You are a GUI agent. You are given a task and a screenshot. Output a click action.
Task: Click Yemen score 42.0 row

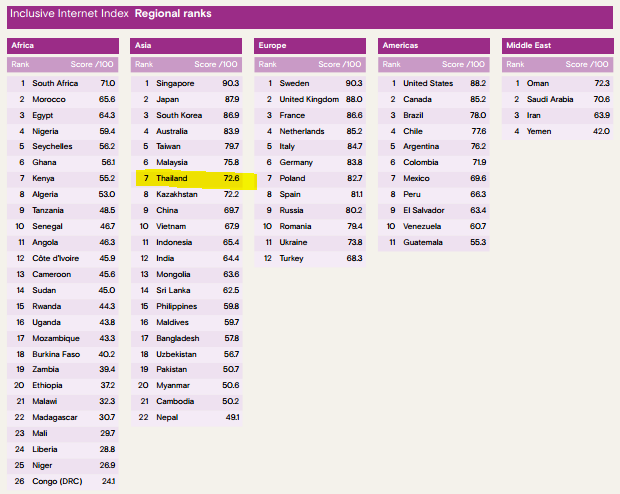[558, 131]
